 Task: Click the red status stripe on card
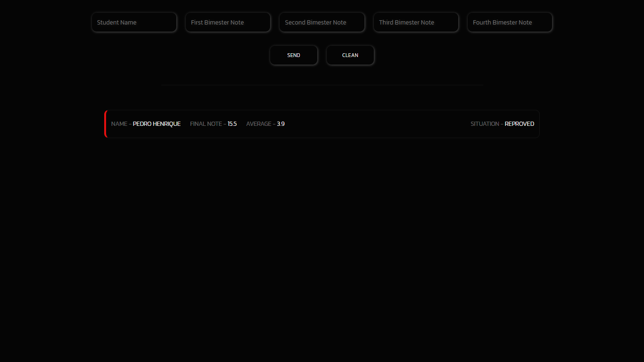click(x=106, y=124)
